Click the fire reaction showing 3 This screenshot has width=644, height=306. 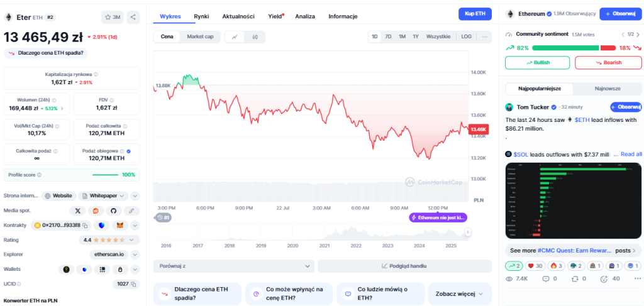point(555,266)
